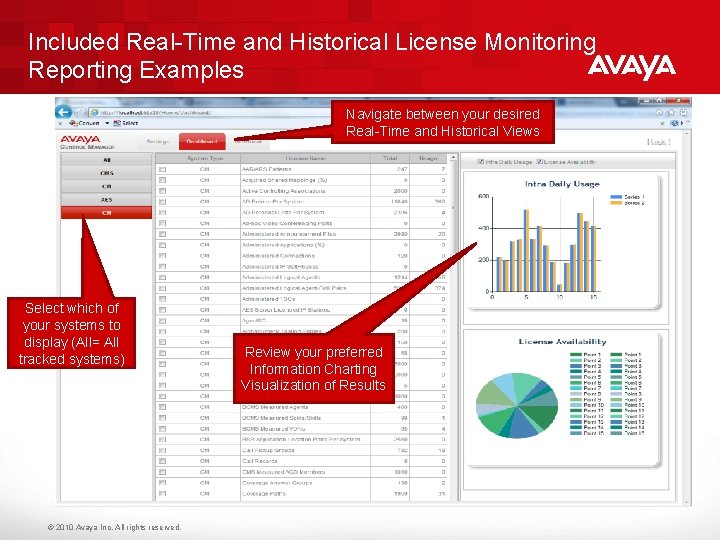720x540 pixels.
Task: Click the browser home icon
Action: point(659,112)
